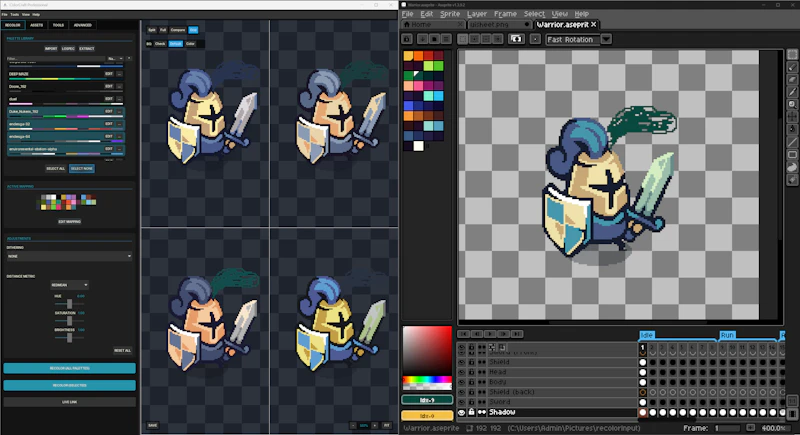Viewport: 800px width, 435px height.
Task: Open more options for DEEP MAZE palette
Action: 119,74
